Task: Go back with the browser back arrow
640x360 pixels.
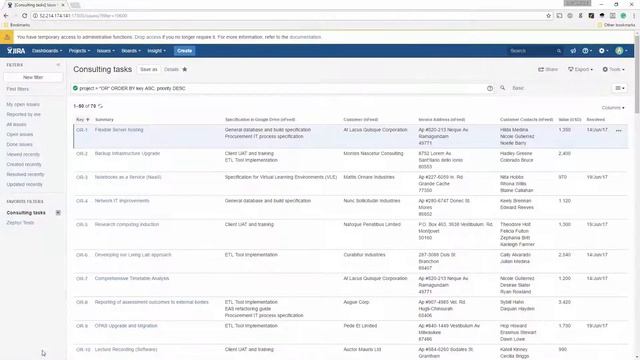Action: [x=6, y=16]
